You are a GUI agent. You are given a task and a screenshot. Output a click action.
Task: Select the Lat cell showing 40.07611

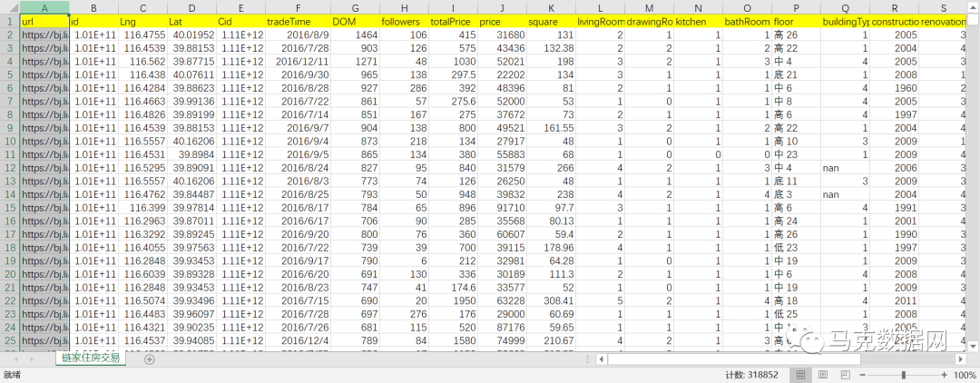pyautogui.click(x=191, y=74)
